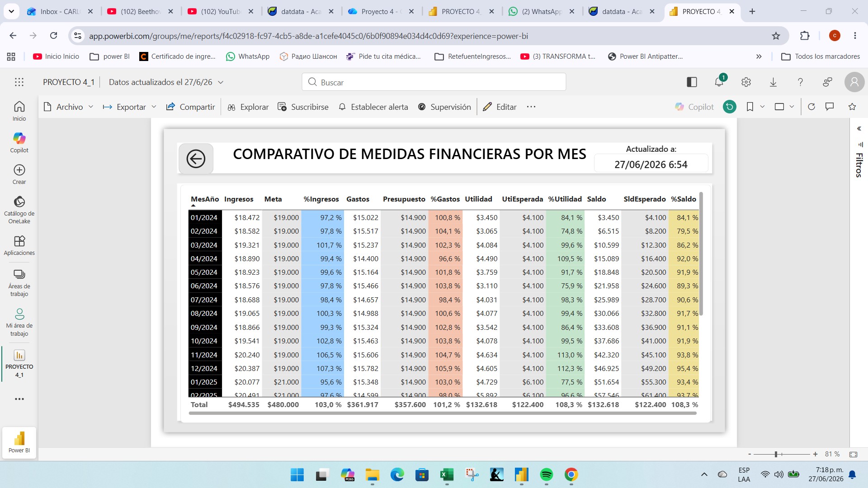Open Power BI Antipatter bookmark

click(645, 56)
